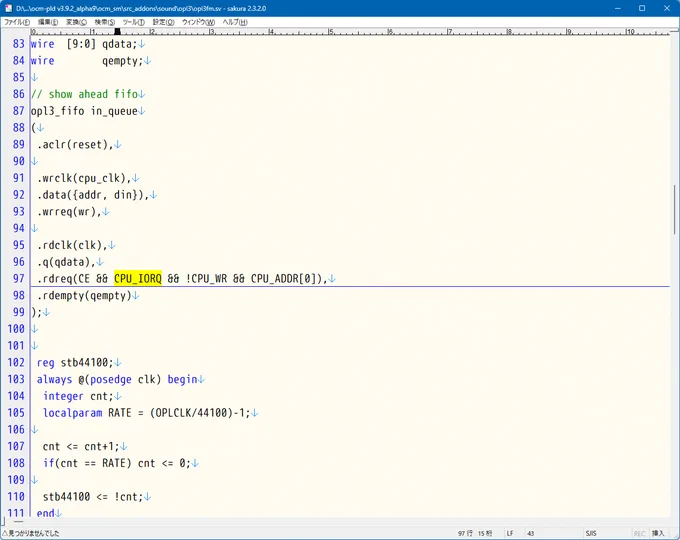The image size is (680, 540).
Task: Click 'cnt <= cnt+1;' statement
Action: tap(81, 446)
